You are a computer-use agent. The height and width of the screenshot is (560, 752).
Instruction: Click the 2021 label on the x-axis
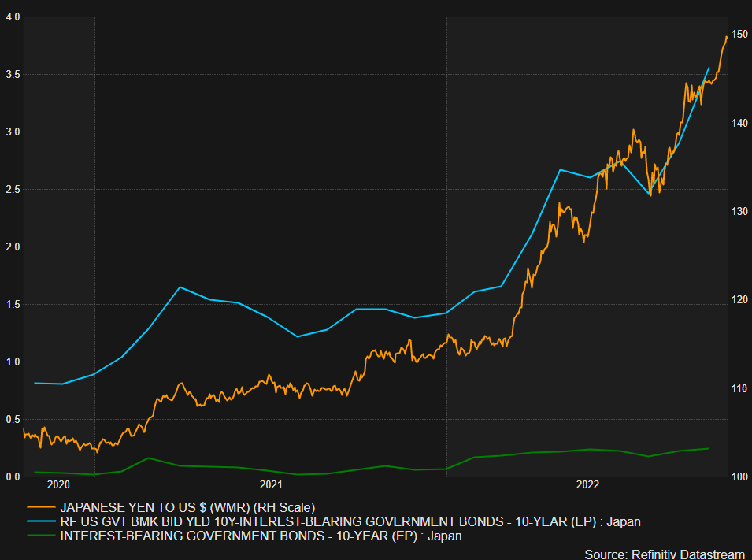[271, 484]
